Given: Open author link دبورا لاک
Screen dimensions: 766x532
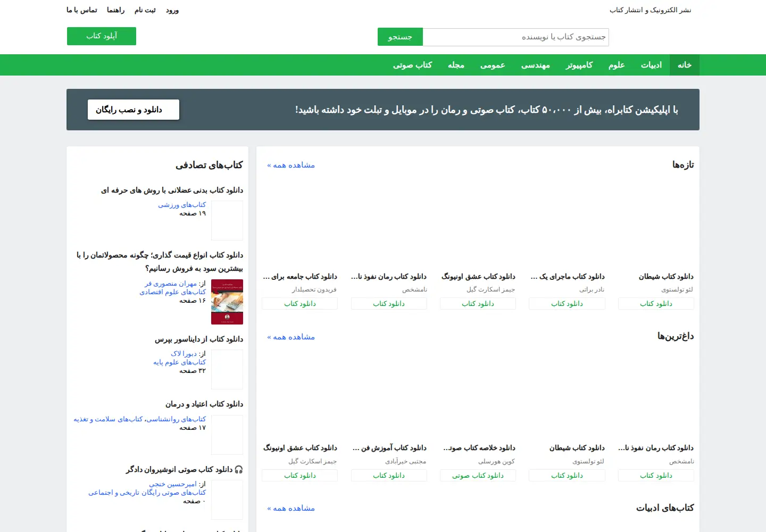Looking at the screenshot, I should click(184, 354).
